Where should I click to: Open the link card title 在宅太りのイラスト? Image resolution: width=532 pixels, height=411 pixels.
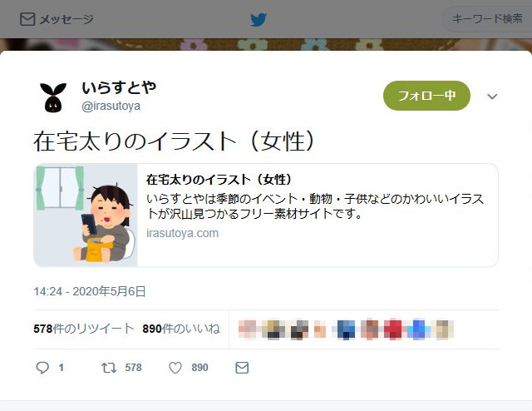tap(219, 180)
